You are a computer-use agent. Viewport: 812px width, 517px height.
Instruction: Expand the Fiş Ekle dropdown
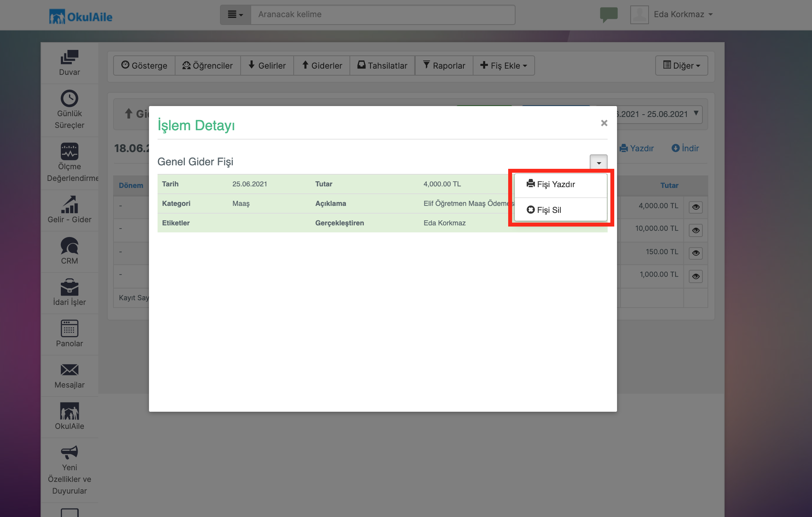point(504,66)
